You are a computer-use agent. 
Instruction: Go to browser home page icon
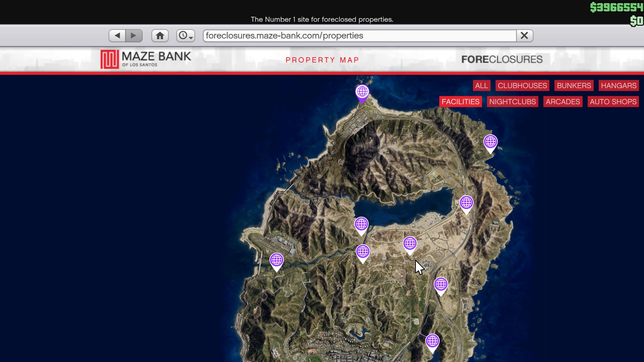pyautogui.click(x=160, y=36)
